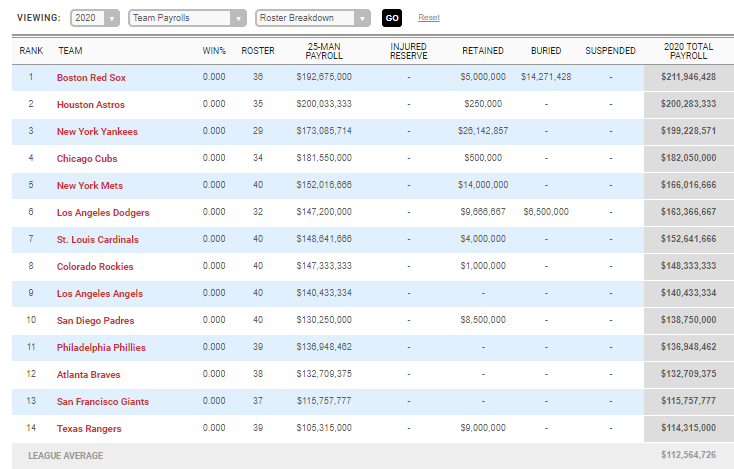
Task: Click the Texas Rangers team link
Action: tap(89, 428)
